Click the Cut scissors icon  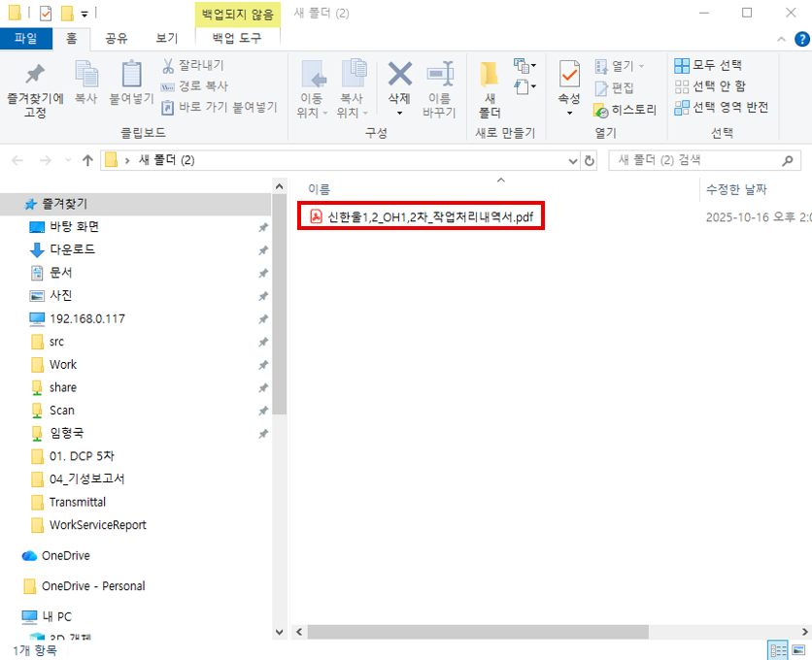(167, 66)
